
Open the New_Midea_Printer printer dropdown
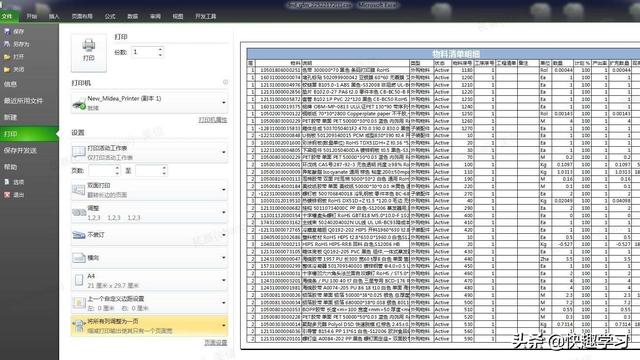click(149, 102)
